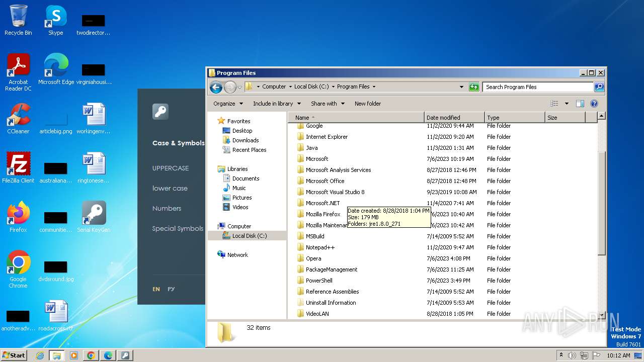Open the Include in library dropdown
Screen dimensions: 644x362
[277, 104]
